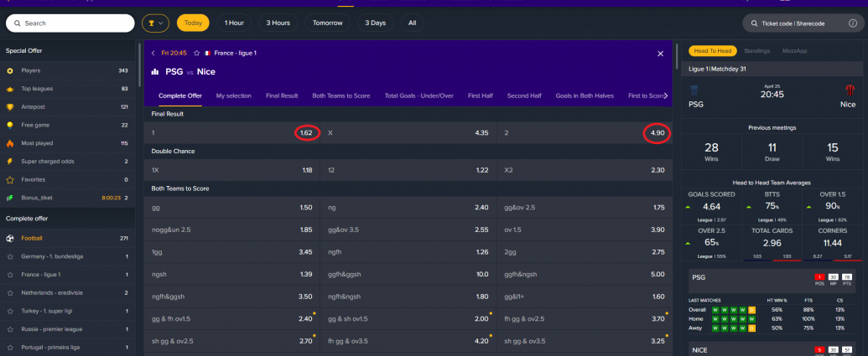Select gg odds 1.50

point(232,207)
